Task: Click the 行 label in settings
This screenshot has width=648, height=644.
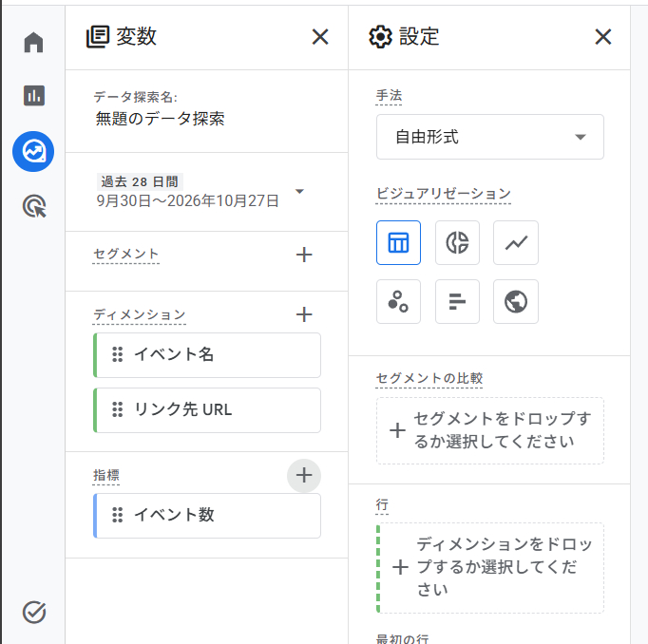Action: click(382, 504)
